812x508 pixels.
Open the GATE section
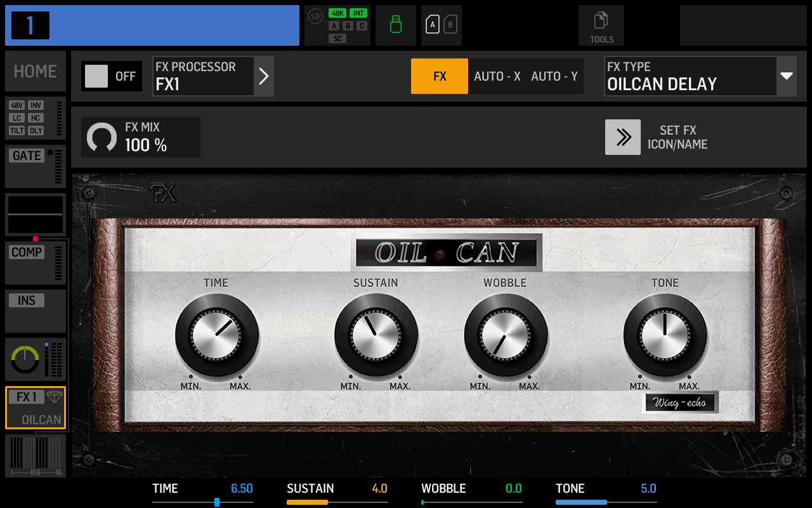tap(36, 166)
